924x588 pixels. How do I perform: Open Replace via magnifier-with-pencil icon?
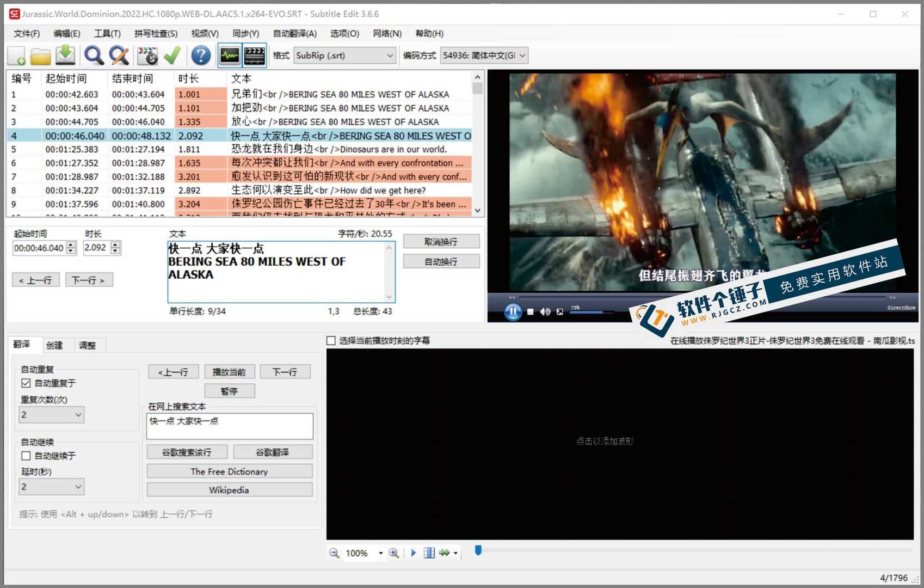pos(119,56)
